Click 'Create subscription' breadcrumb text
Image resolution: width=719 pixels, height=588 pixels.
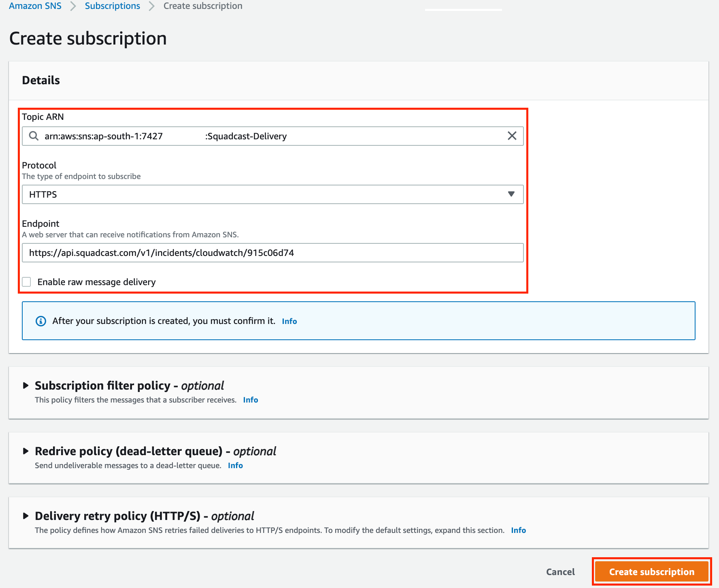[x=203, y=6]
